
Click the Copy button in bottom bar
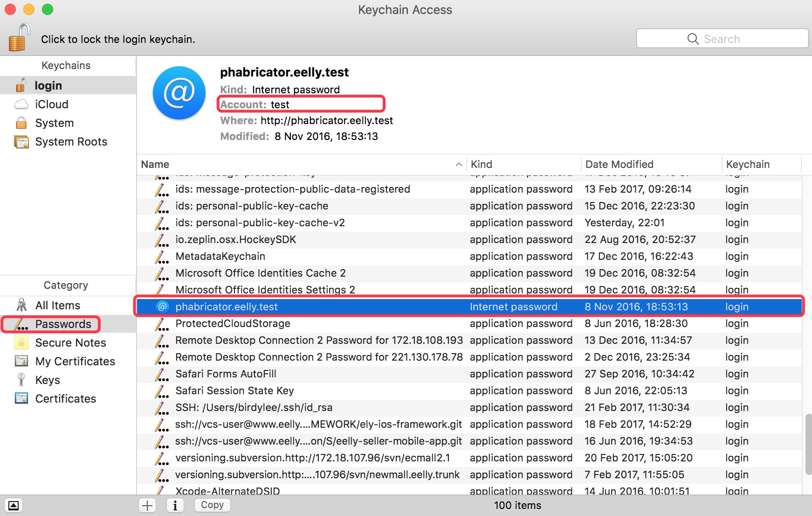[x=212, y=505]
